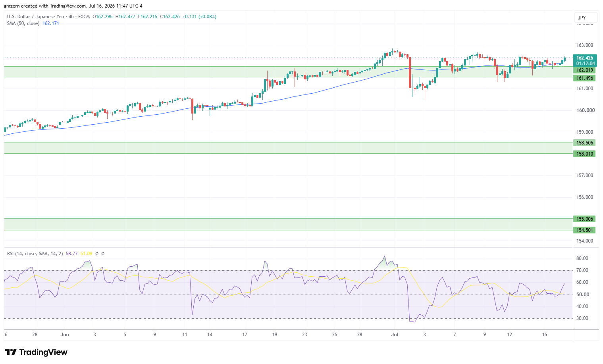Select the Jul label on time axis
603x364 pixels.
395,335
